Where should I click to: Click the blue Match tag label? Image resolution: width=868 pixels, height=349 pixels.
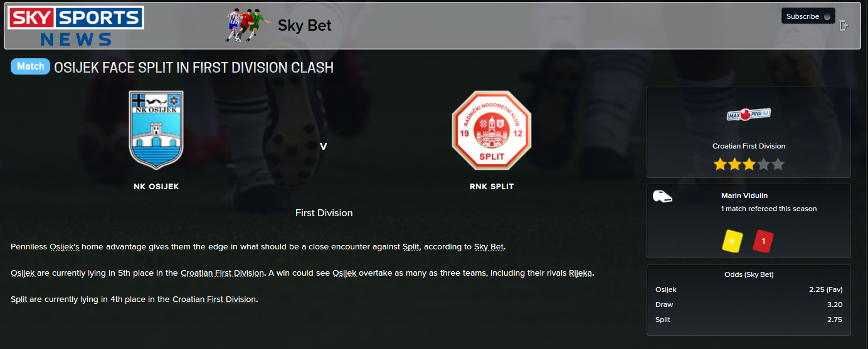(x=30, y=66)
